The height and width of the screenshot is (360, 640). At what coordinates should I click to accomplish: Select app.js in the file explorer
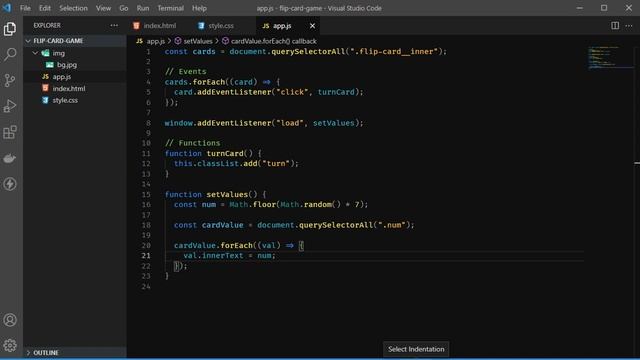pos(62,77)
